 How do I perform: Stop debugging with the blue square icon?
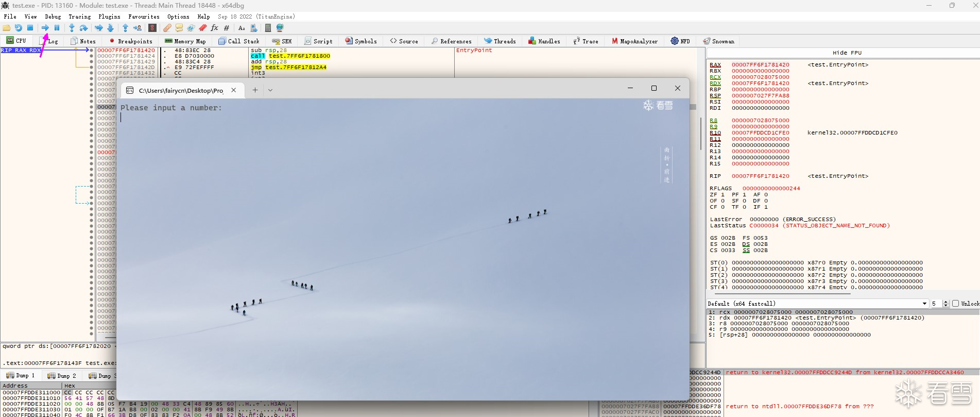[x=30, y=28]
